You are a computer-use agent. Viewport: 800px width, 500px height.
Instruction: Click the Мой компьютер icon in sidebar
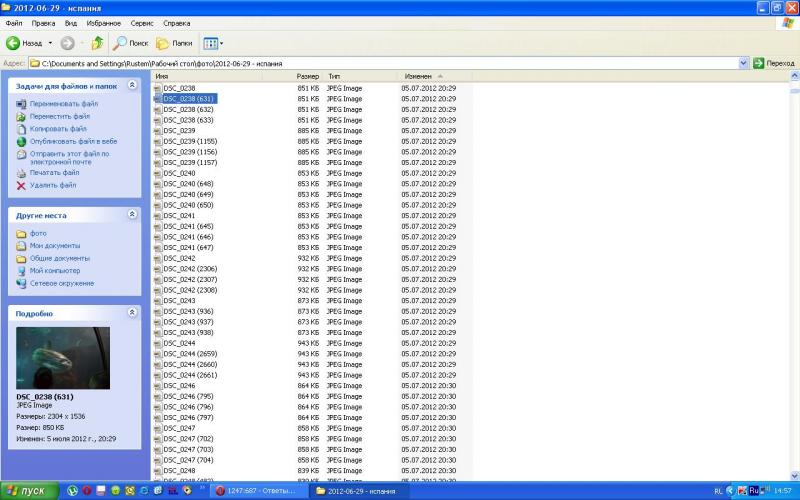tap(21, 271)
